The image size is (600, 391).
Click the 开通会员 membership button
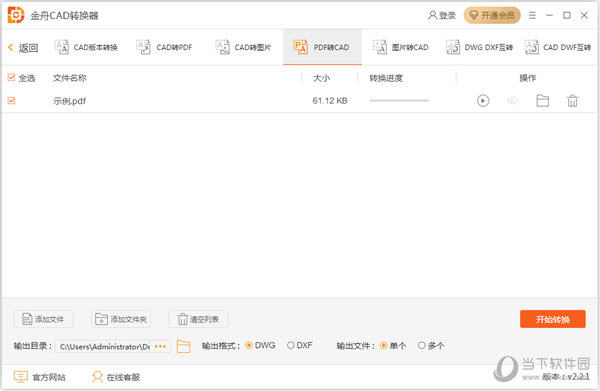(492, 15)
